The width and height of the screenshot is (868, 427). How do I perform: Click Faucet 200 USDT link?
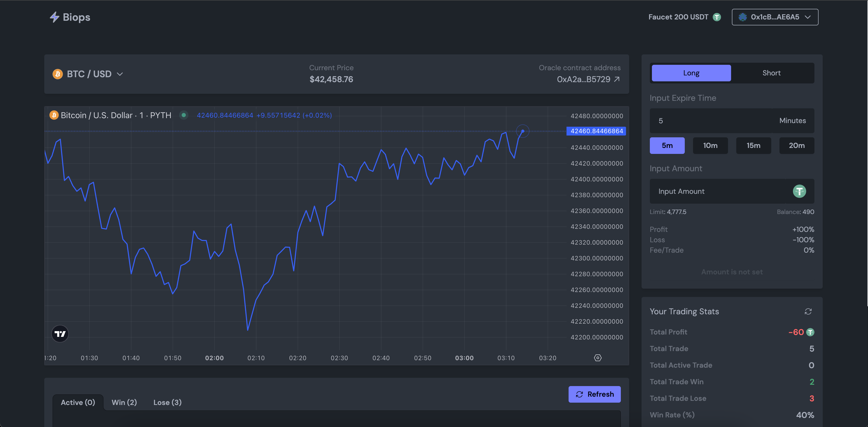click(x=678, y=17)
